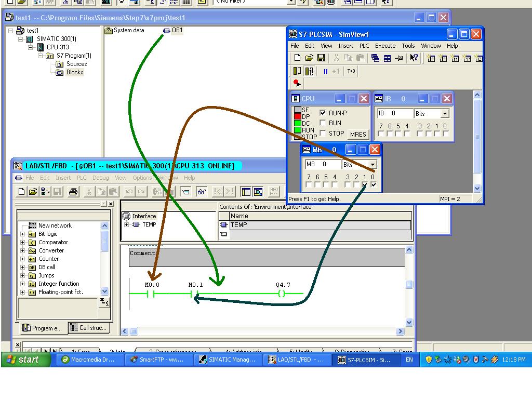Insert an output variable view in PLCSIM

[443, 58]
